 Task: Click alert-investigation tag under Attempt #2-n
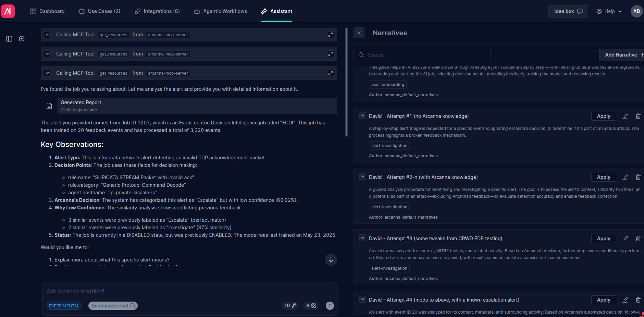(x=389, y=207)
